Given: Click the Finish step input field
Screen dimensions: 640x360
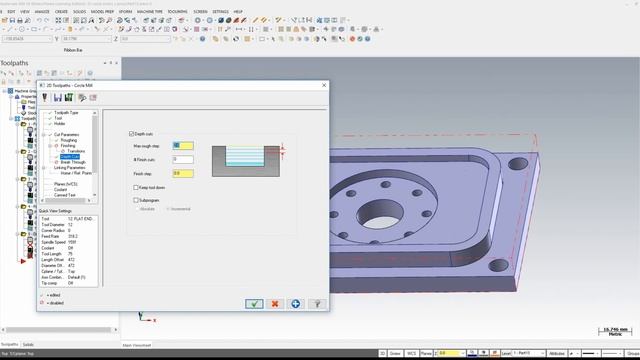Looking at the screenshot, I should point(183,173).
